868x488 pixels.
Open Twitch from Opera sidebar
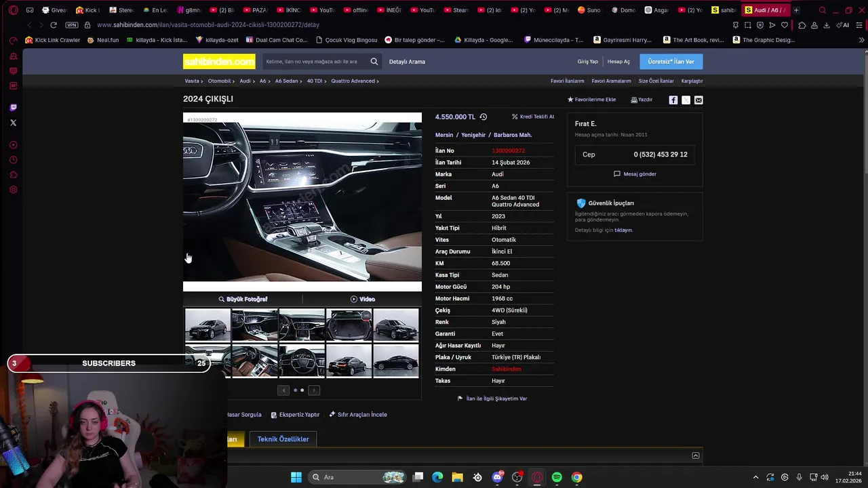(14, 108)
